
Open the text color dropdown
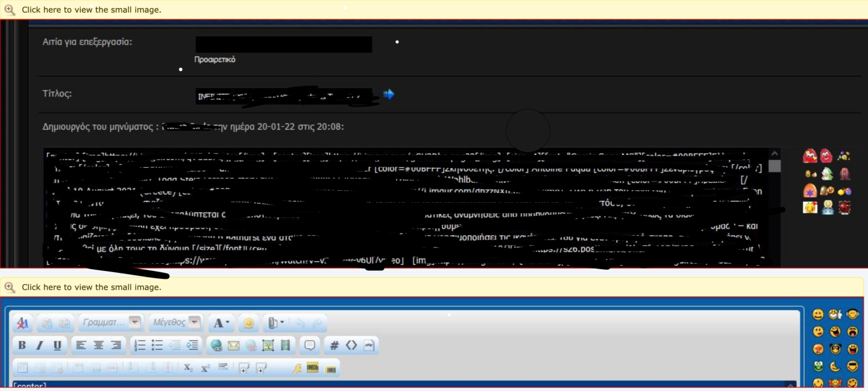coord(221,323)
